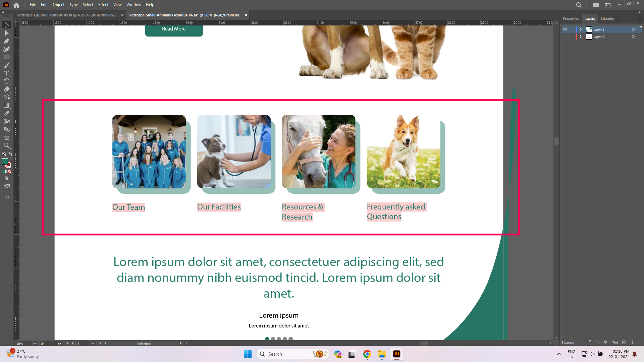The width and height of the screenshot is (644, 362).
Task: Select the Rectangle tool
Action: [x=6, y=57]
